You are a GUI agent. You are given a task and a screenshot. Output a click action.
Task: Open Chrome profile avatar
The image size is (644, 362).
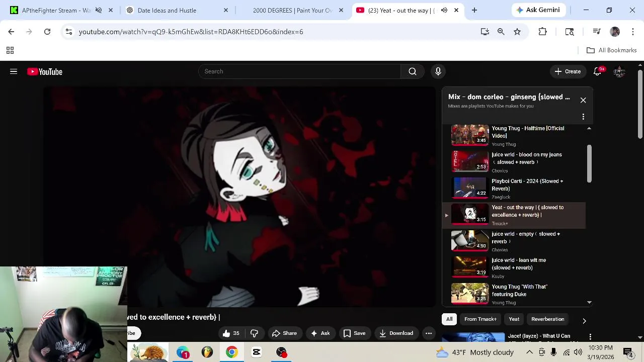615,32
